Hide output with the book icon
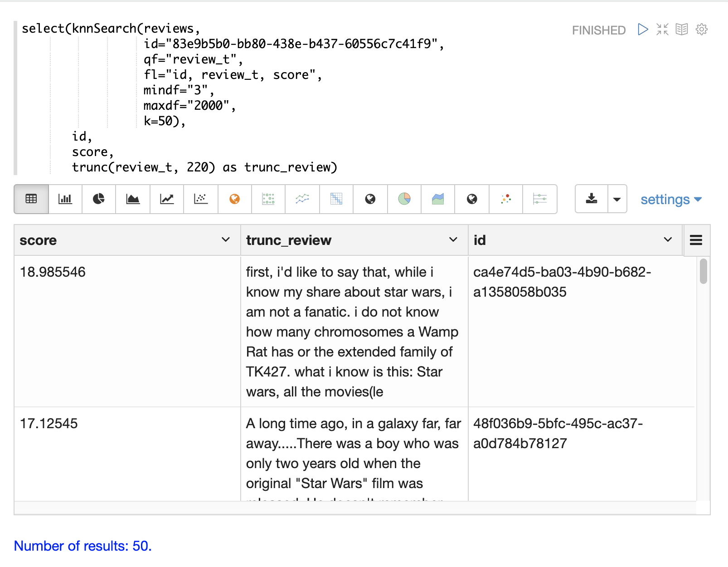 (x=682, y=29)
